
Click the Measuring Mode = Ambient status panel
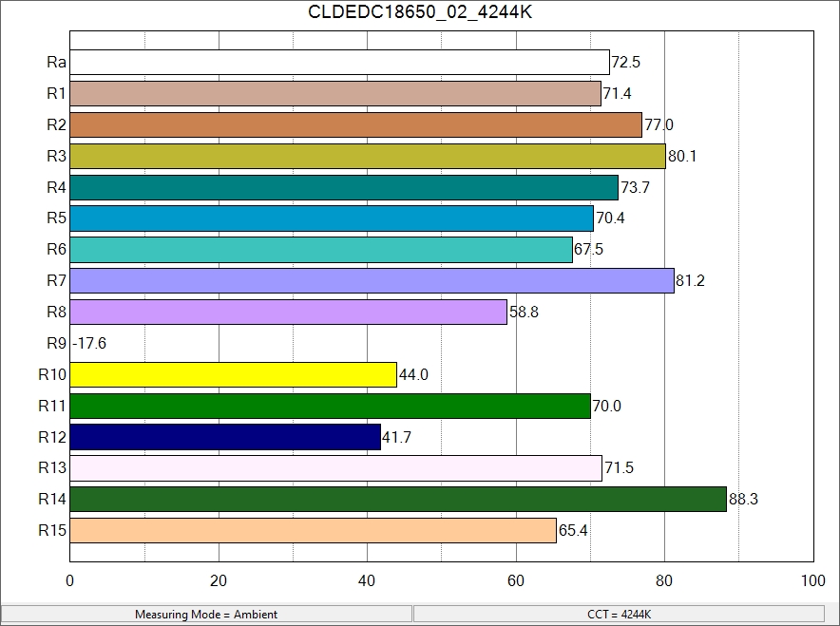(206, 615)
